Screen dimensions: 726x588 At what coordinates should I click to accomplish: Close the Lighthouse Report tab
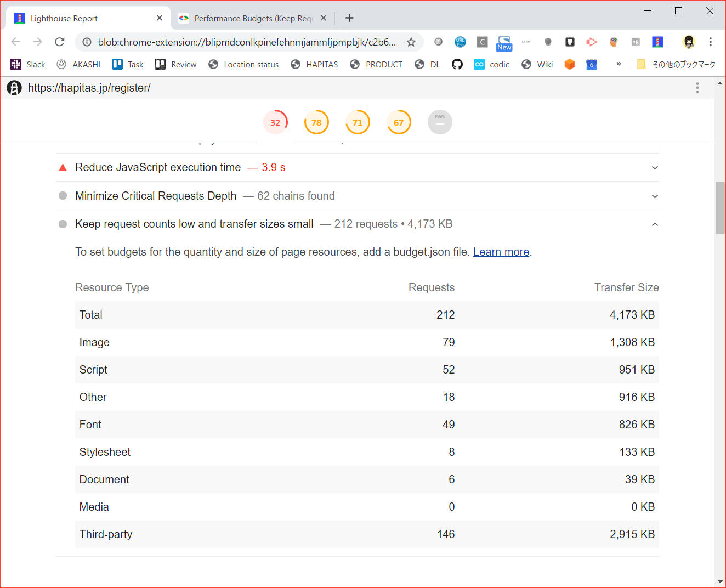160,18
